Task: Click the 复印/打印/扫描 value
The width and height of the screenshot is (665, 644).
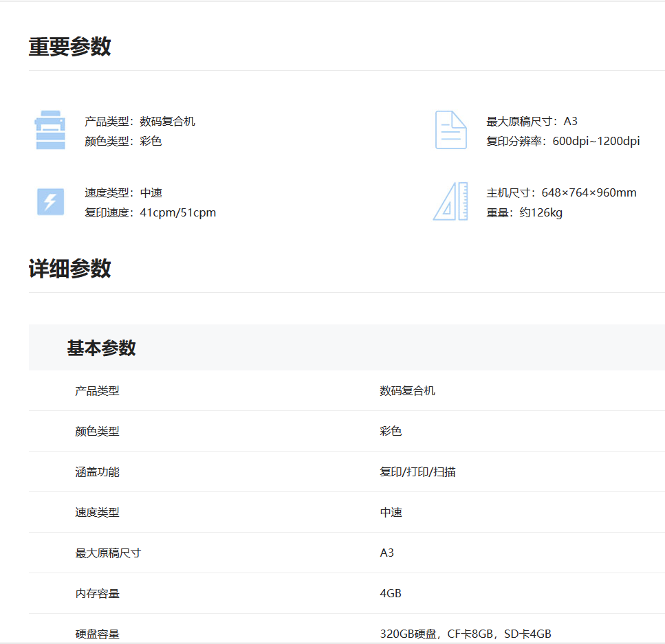Action: [x=417, y=472]
